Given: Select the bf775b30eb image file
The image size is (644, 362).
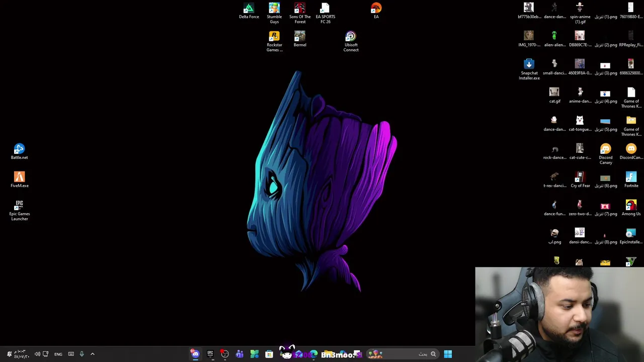Looking at the screenshot, I should coord(529,11).
